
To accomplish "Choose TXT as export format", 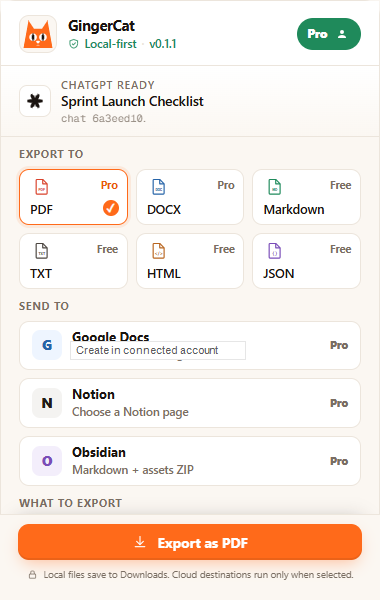I will 73,261.
